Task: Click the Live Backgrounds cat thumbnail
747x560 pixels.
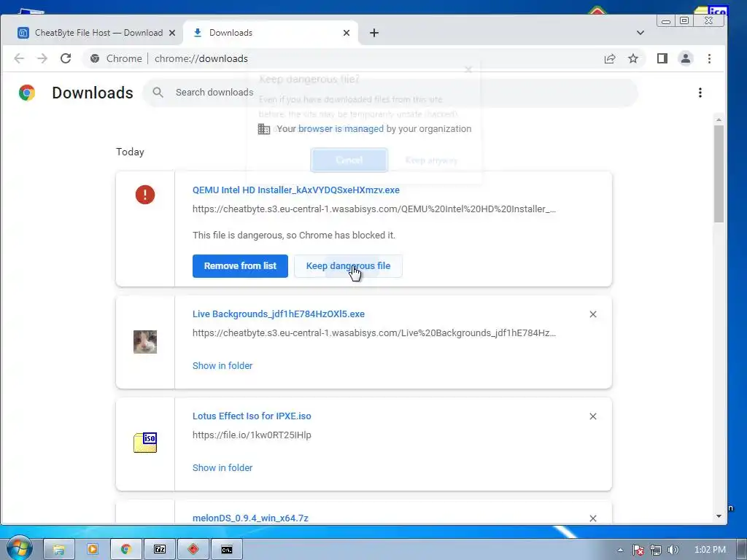Action: (x=145, y=342)
